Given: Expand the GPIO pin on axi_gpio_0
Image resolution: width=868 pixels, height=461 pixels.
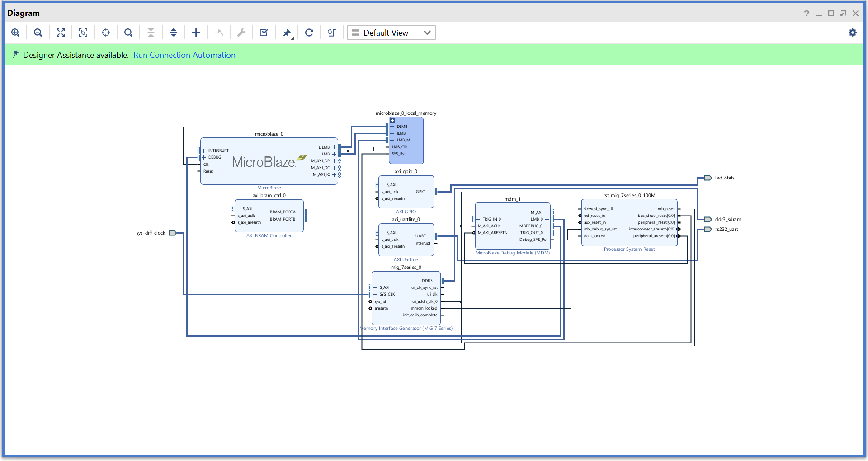Looking at the screenshot, I should point(430,192).
